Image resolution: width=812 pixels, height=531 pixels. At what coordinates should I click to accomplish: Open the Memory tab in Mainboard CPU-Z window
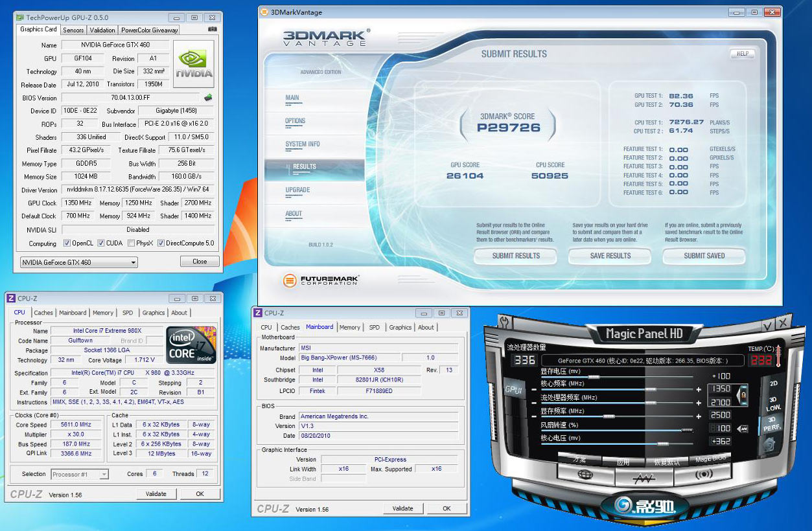(350, 328)
